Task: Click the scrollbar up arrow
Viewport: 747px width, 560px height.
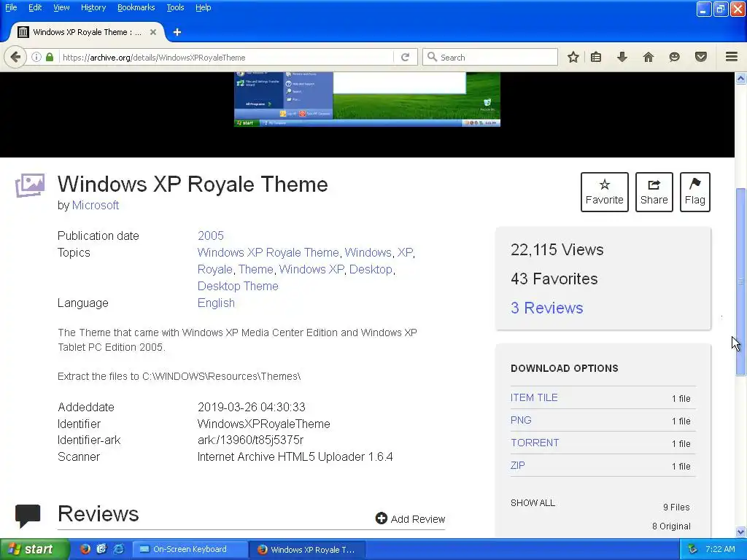Action: point(740,78)
